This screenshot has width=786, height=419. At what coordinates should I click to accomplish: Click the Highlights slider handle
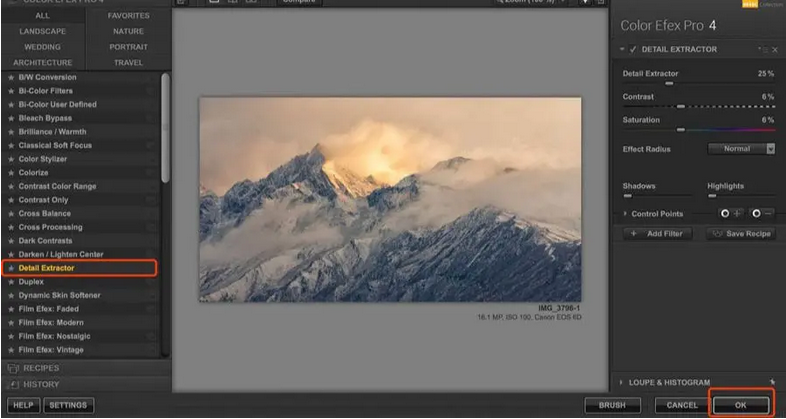[x=712, y=196]
